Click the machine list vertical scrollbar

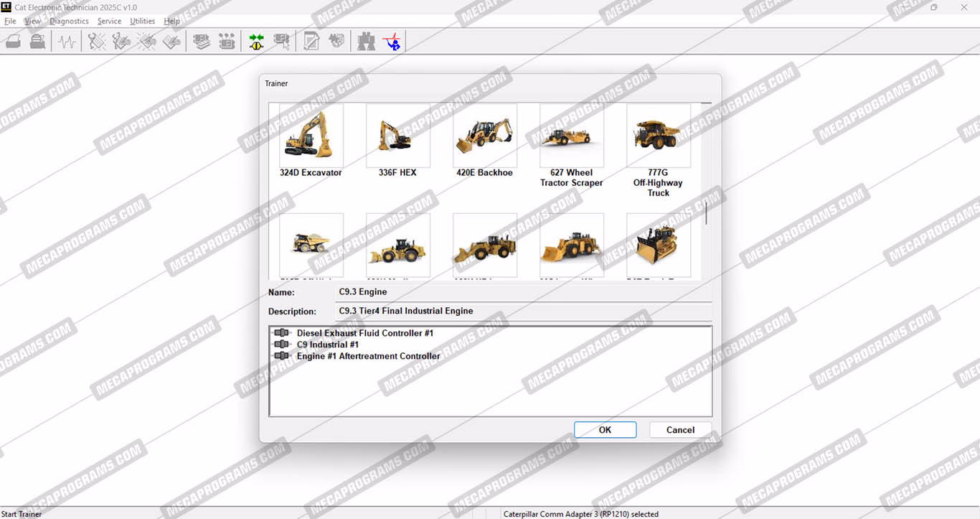click(706, 213)
